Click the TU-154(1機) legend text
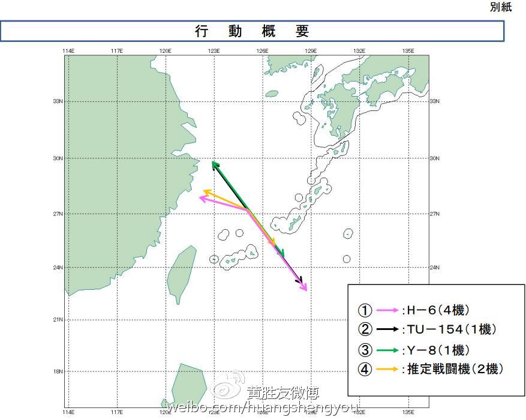The height and width of the screenshot is (420, 526). click(449, 329)
